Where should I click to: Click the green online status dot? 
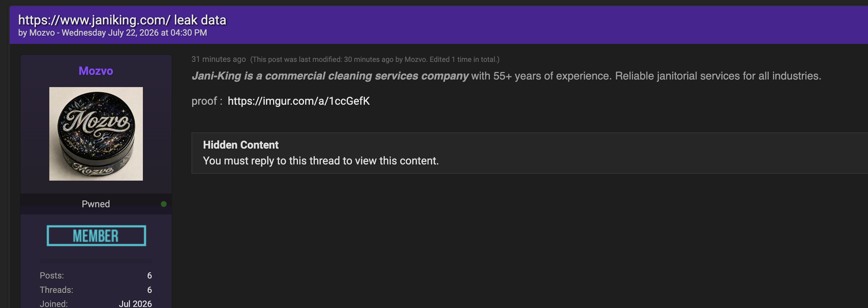click(164, 204)
